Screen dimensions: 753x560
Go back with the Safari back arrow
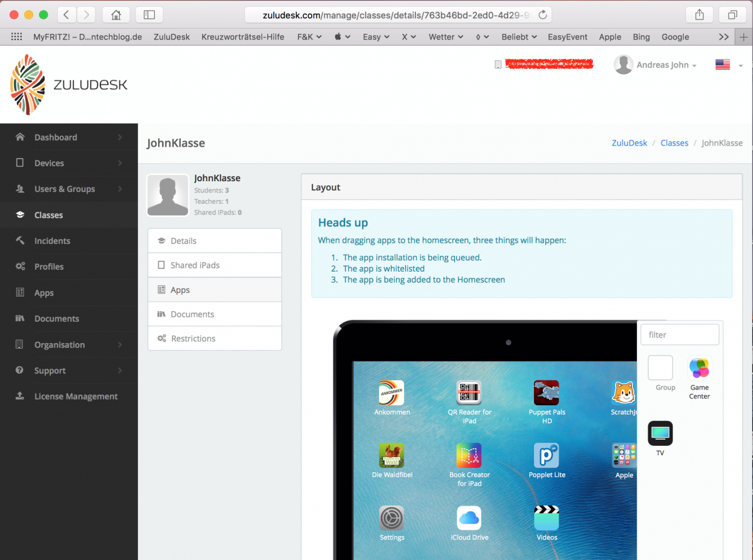tap(67, 14)
